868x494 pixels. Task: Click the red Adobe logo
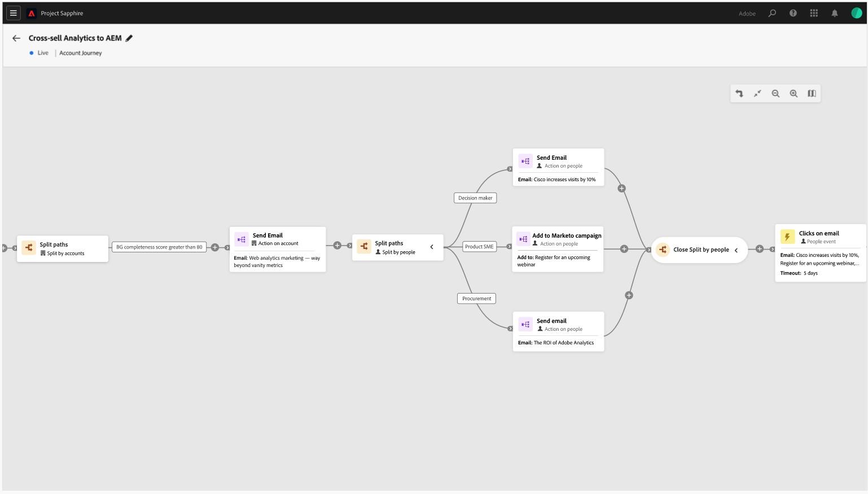(x=32, y=13)
